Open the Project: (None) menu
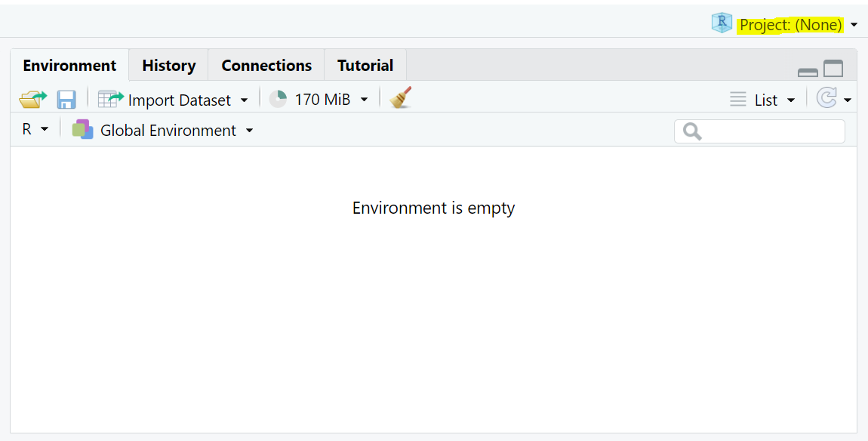 coord(790,25)
